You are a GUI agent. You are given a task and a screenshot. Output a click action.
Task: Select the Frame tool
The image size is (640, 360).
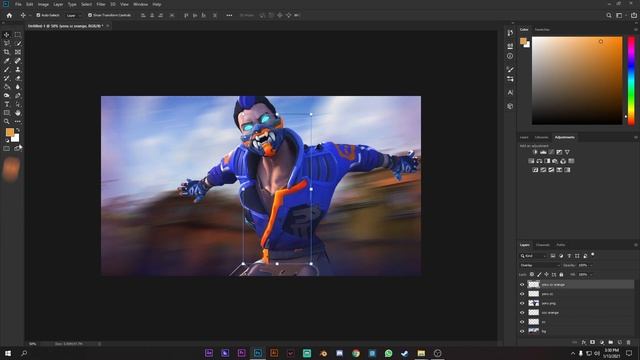(x=18, y=52)
